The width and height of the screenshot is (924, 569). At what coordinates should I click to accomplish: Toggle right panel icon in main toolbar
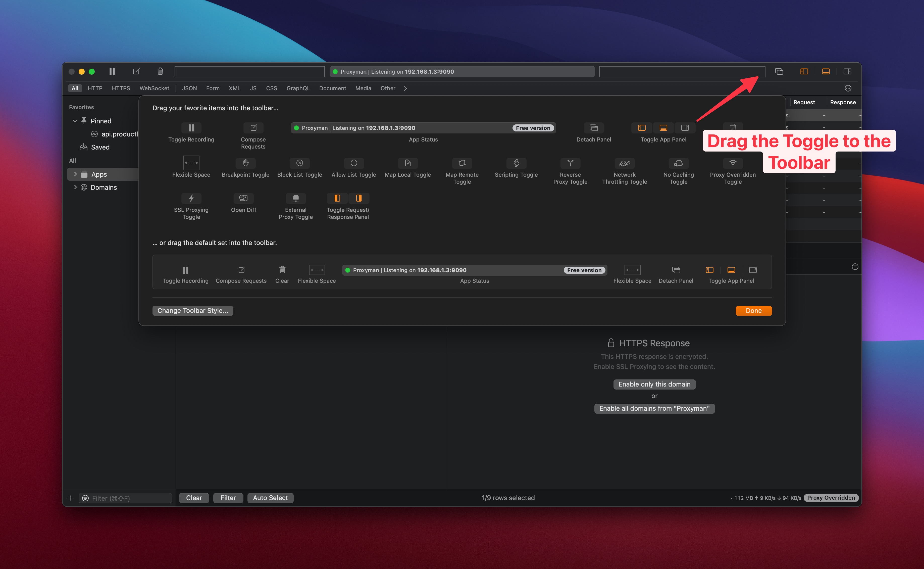[847, 71]
